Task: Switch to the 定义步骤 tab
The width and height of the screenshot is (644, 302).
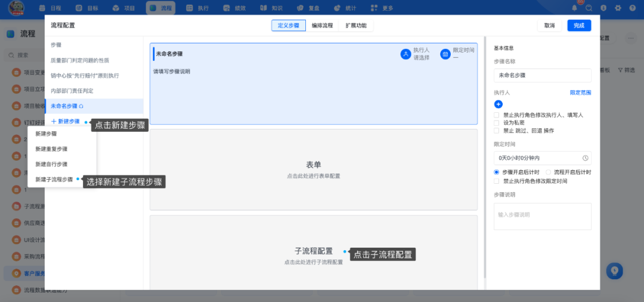Action: tap(289, 26)
